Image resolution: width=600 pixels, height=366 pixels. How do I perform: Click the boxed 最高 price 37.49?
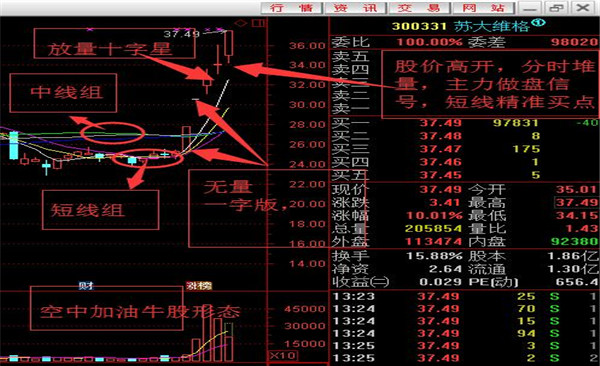pyautogui.click(x=577, y=203)
